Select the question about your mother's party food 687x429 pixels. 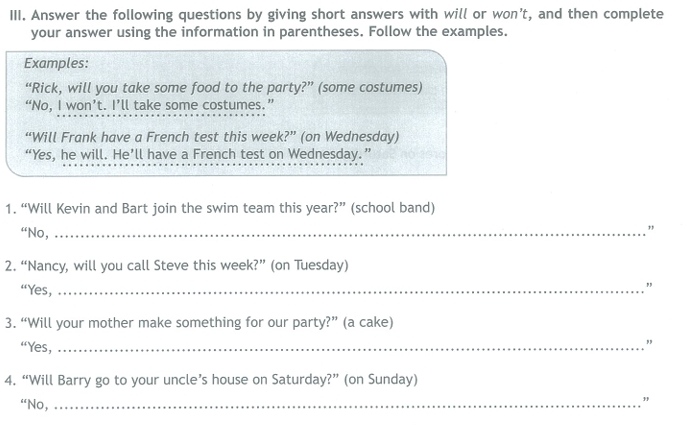point(180,323)
